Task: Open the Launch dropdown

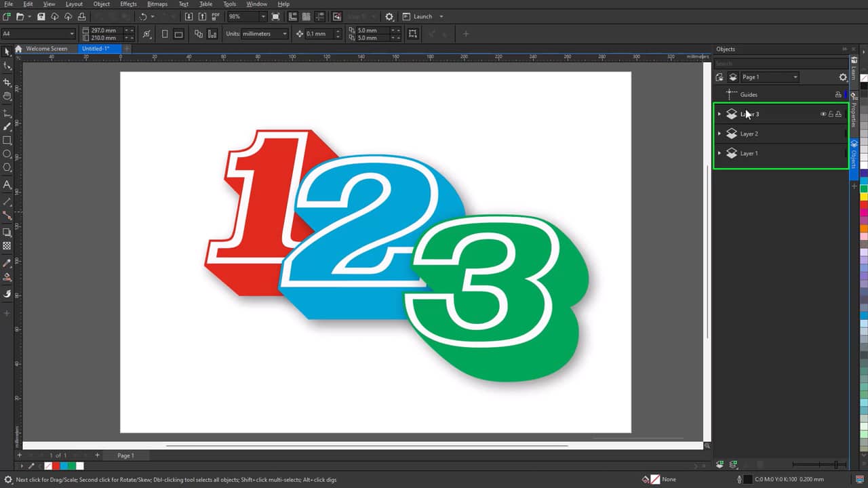Action: click(x=441, y=16)
